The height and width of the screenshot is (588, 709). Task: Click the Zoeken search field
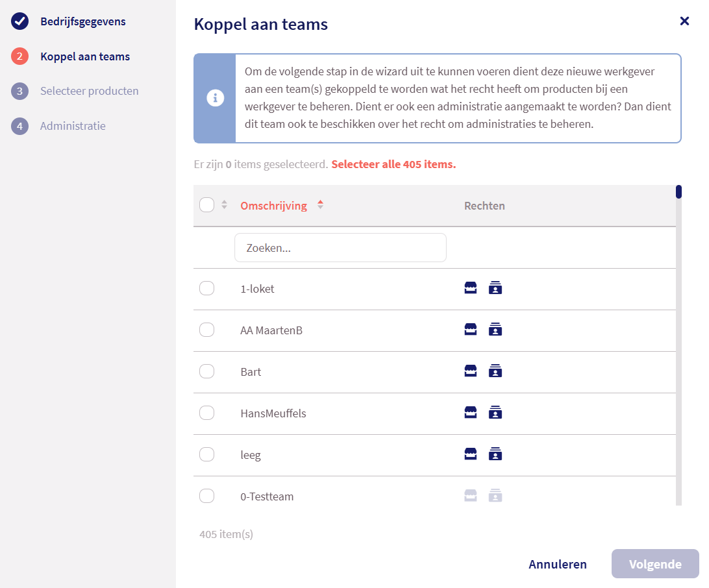pos(340,248)
